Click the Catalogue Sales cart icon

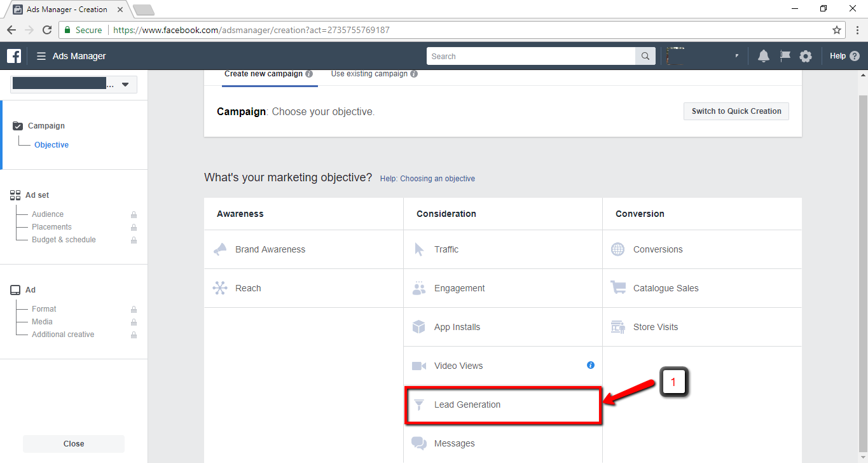tap(618, 287)
